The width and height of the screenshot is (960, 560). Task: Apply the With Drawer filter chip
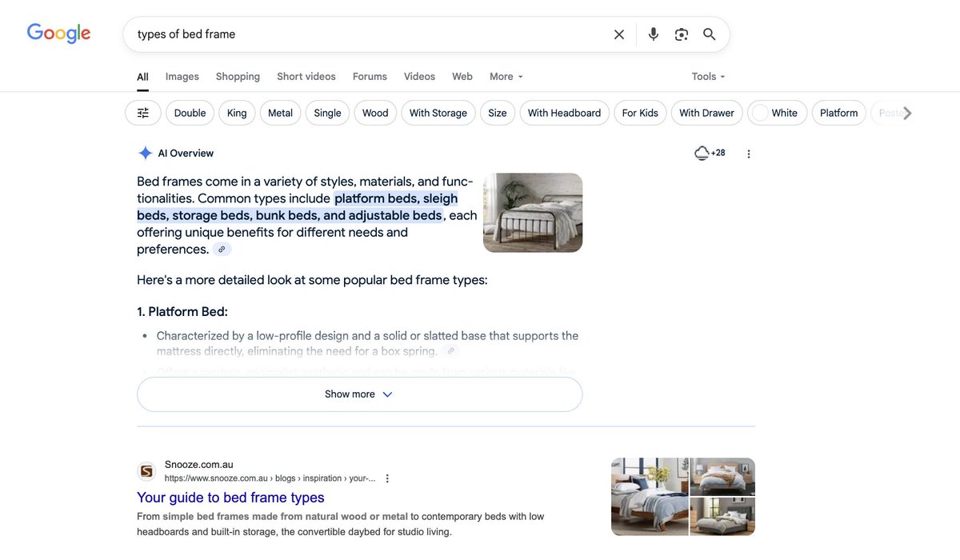pos(707,113)
